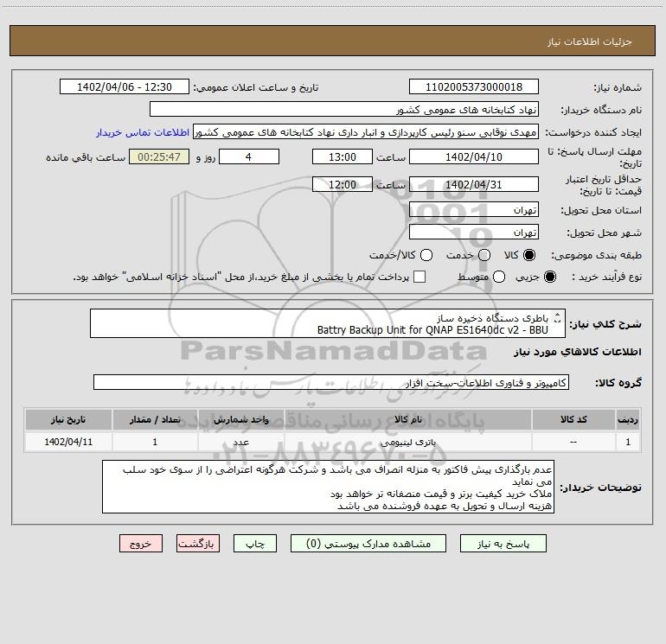Click the 1402/04/11 date cell
666x644 pixels.
coord(68,442)
